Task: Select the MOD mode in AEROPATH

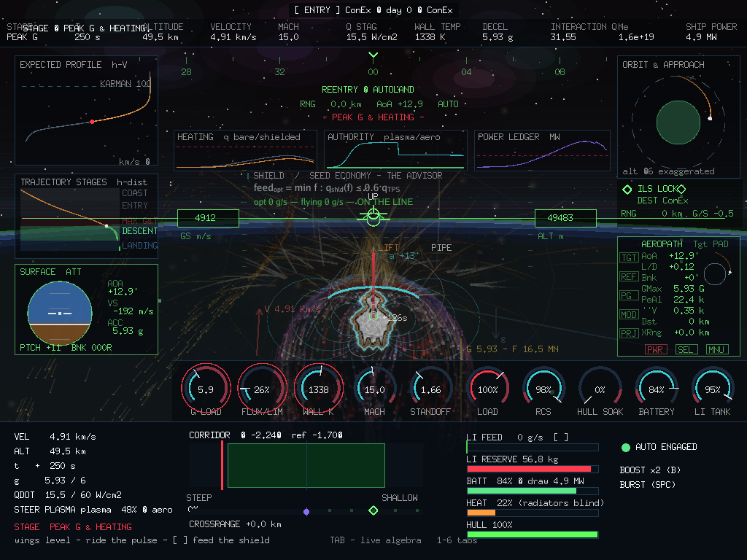Action: pos(629,314)
